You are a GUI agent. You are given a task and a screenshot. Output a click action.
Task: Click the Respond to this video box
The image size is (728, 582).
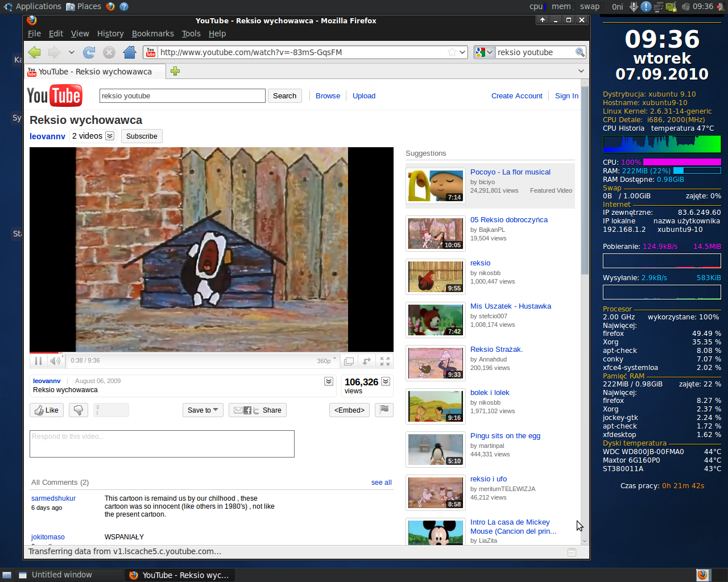[162, 444]
